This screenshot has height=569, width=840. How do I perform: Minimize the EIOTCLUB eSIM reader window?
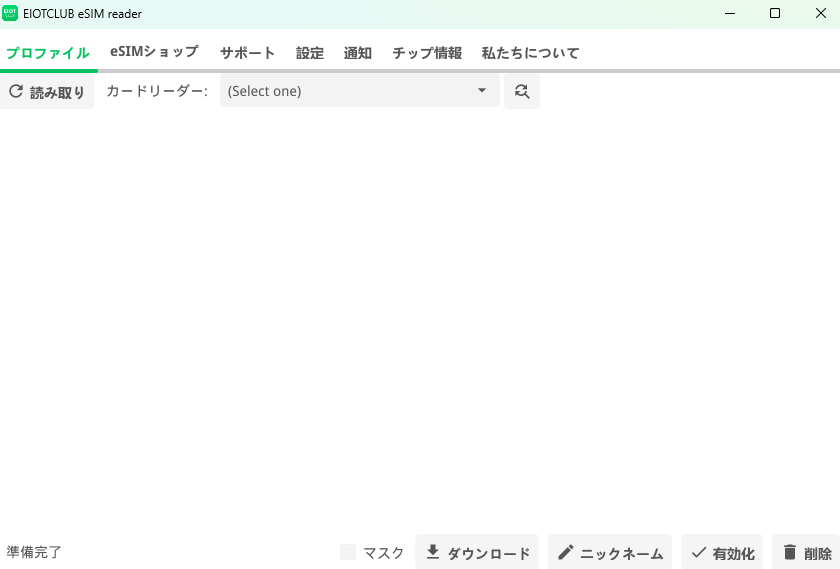(x=730, y=13)
